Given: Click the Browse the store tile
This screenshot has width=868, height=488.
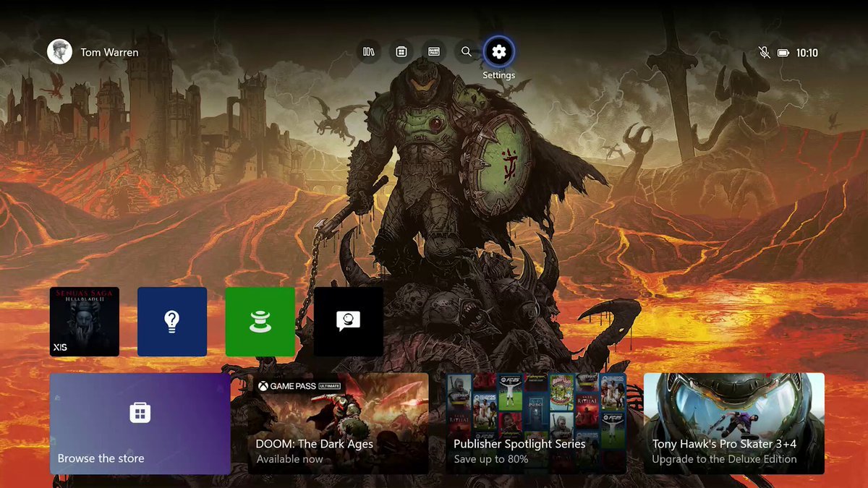Looking at the screenshot, I should [x=140, y=424].
